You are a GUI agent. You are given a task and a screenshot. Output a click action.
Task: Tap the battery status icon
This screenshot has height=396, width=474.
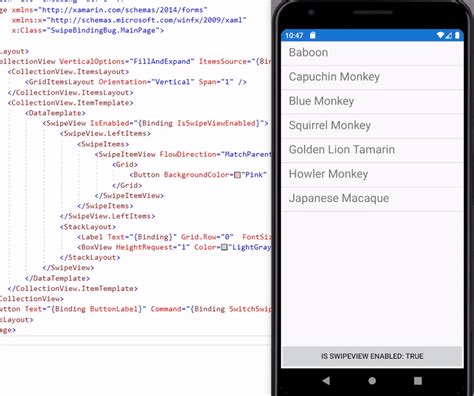[x=457, y=35]
